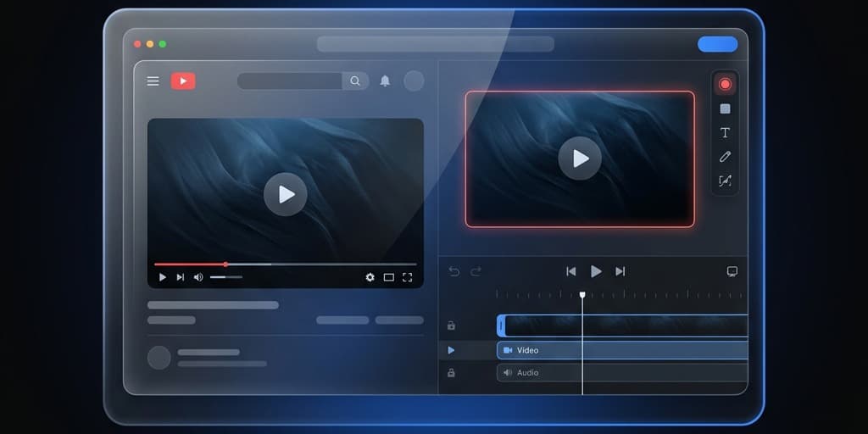Skip to next video in player controls
Image resolution: width=868 pixels, height=434 pixels.
click(x=180, y=277)
